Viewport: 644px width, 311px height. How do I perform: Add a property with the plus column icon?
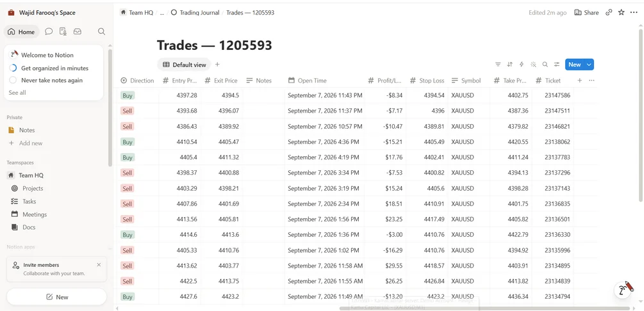tap(579, 81)
